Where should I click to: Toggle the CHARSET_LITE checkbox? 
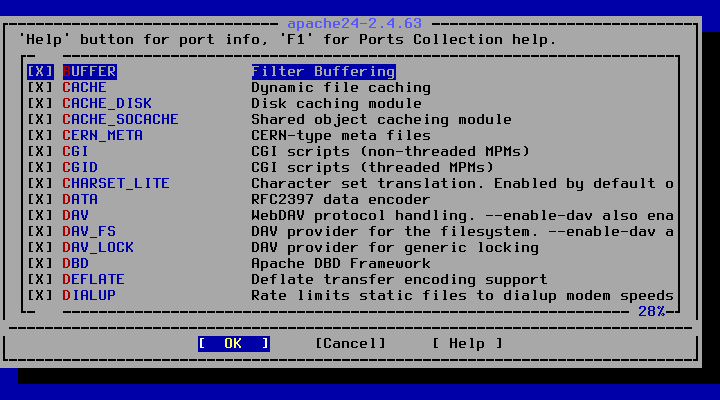[x=40, y=184]
